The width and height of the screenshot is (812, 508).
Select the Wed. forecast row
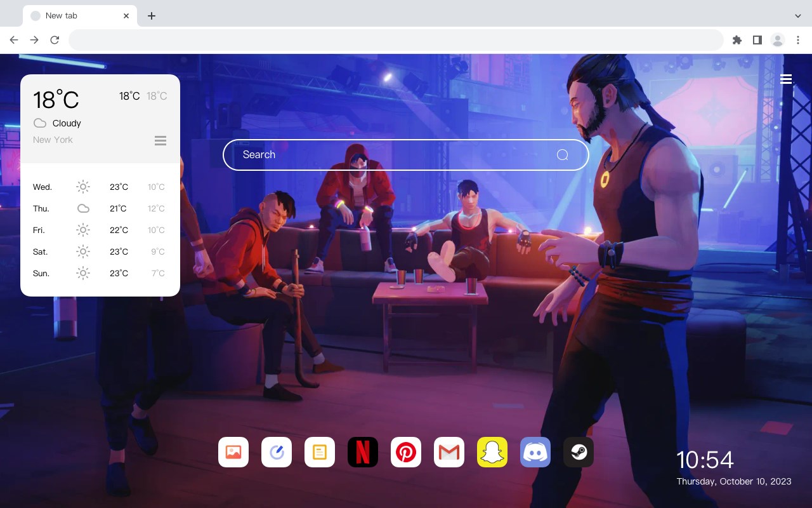(100, 187)
